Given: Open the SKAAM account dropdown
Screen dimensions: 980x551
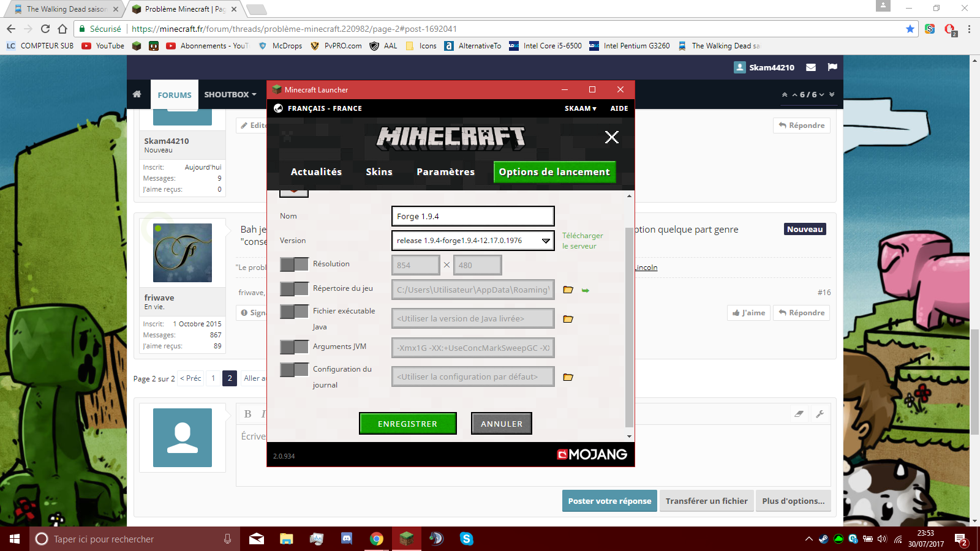Looking at the screenshot, I should coord(580,108).
